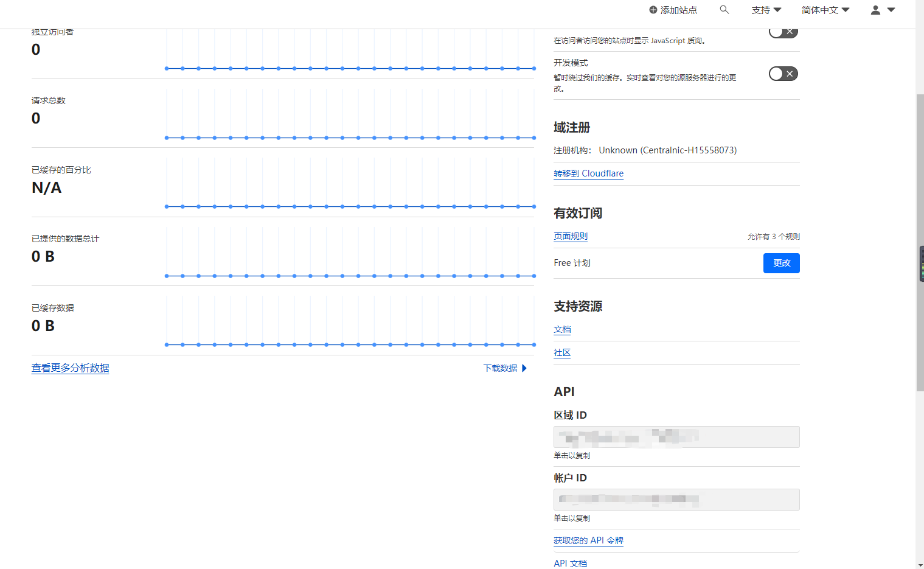Click the account person icon
The width and height of the screenshot is (924, 569).
click(875, 10)
